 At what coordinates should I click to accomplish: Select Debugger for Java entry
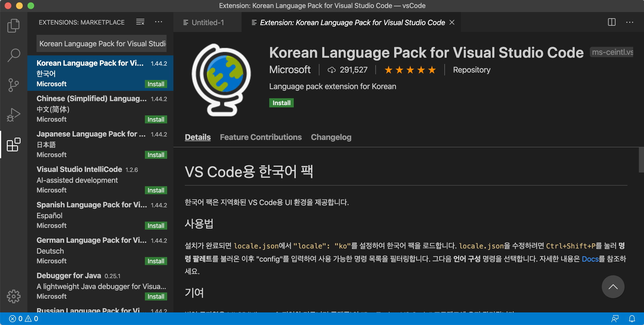click(100, 286)
